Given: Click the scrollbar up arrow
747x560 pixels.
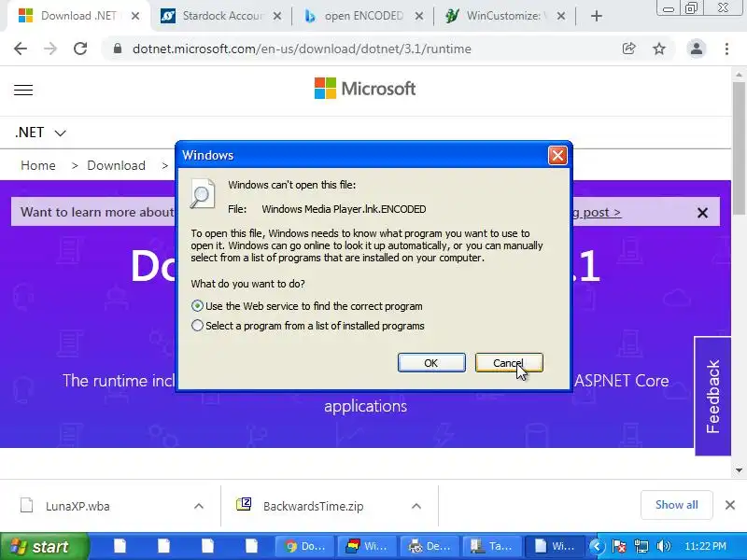Looking at the screenshot, I should click(739, 75).
